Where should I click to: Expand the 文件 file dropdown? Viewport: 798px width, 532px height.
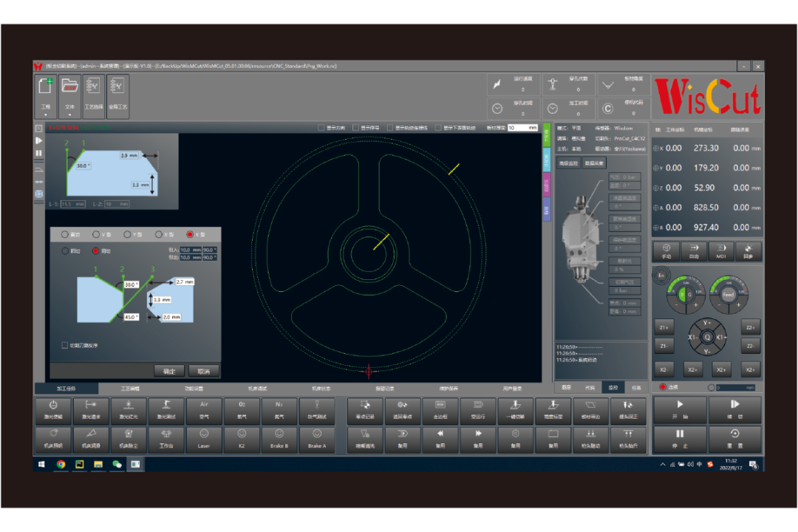[69, 115]
